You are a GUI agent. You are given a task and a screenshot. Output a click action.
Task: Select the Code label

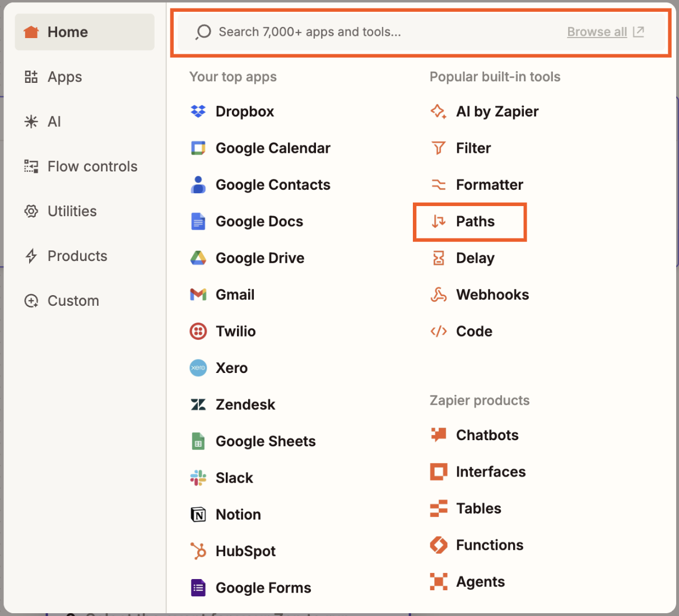pos(474,332)
